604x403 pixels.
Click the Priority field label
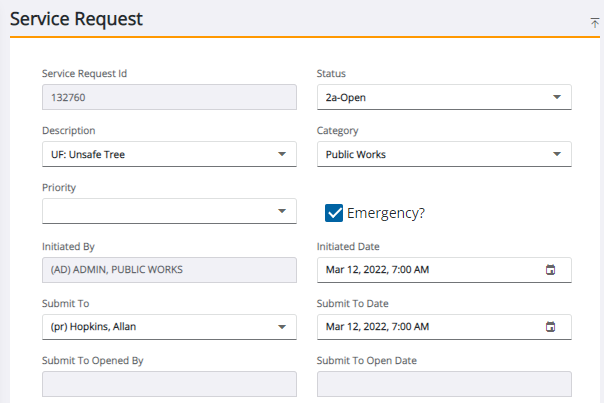tap(59, 187)
